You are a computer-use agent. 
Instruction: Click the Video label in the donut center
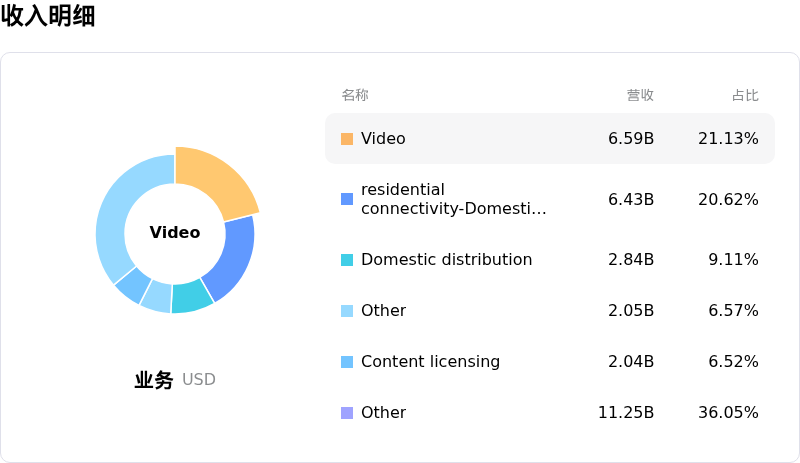[x=175, y=233]
